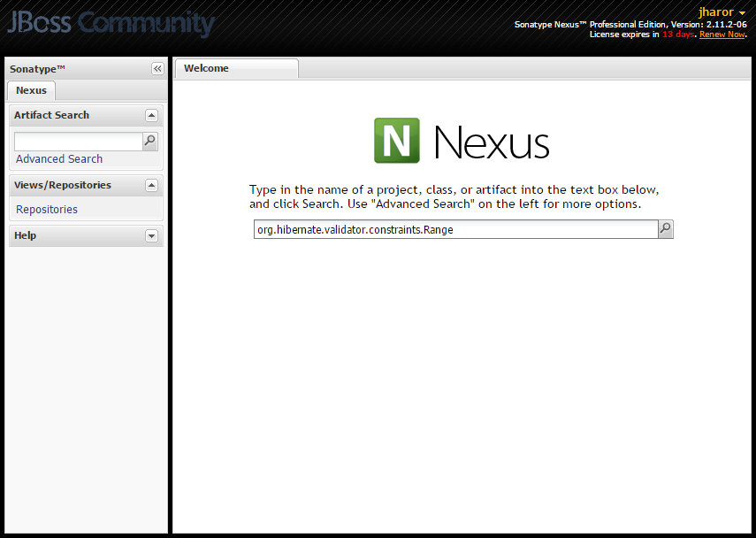The image size is (756, 538).
Task: Collapse the Views/Repositories section
Action: (151, 185)
